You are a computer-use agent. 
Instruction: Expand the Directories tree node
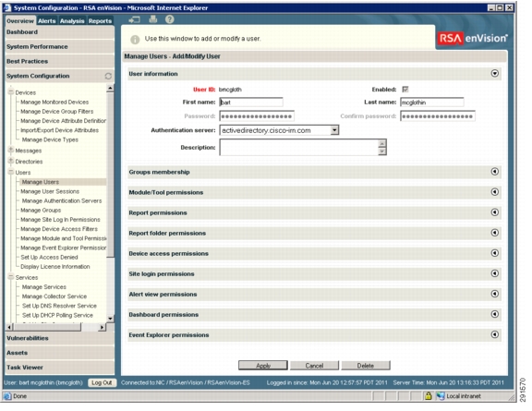pyautogui.click(x=11, y=161)
